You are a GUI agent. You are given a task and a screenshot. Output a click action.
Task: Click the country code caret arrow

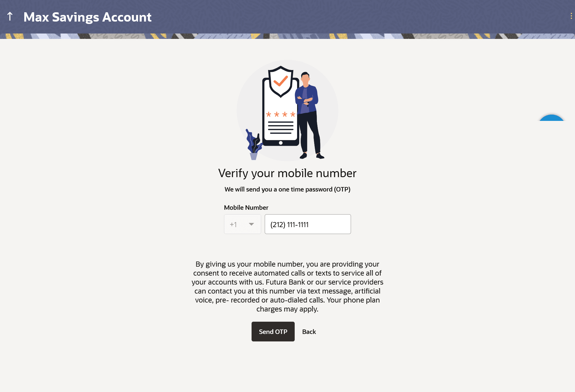pos(252,224)
